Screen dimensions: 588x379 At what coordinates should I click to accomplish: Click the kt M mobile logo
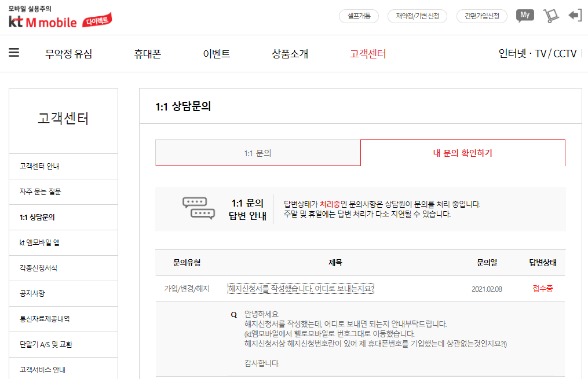click(43, 22)
